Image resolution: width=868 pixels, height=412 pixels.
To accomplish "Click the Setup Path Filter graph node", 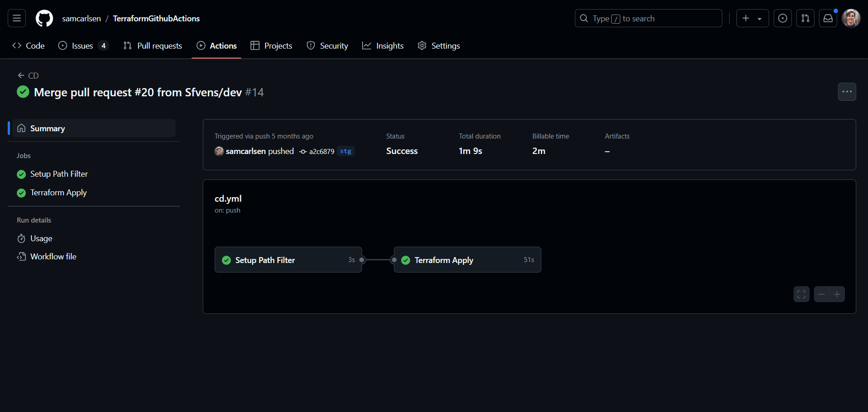I will click(x=288, y=260).
